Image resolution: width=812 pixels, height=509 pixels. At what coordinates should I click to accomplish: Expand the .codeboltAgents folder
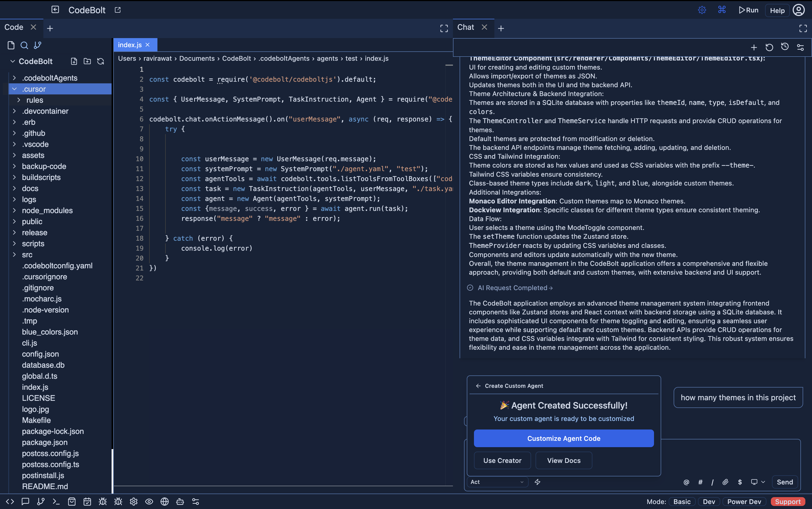point(14,78)
